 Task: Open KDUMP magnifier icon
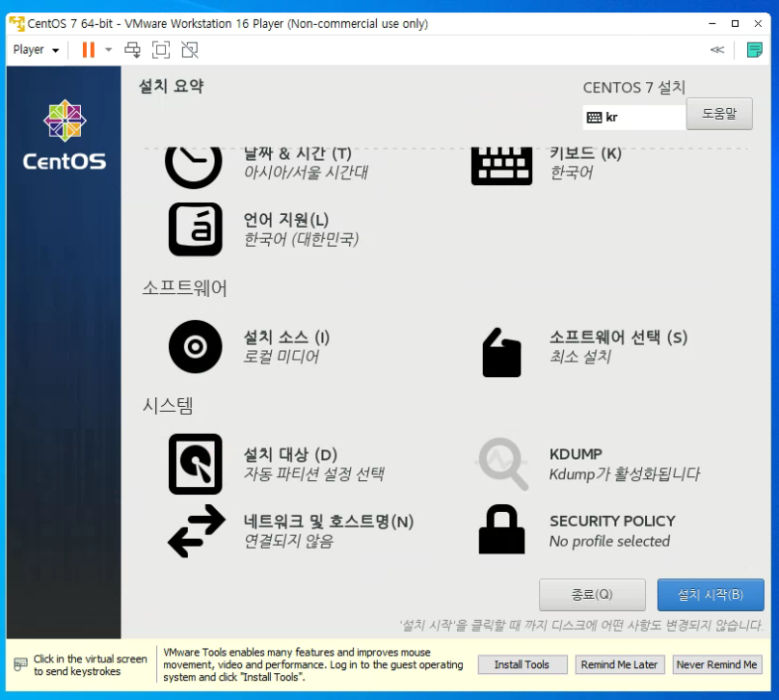tap(502, 464)
